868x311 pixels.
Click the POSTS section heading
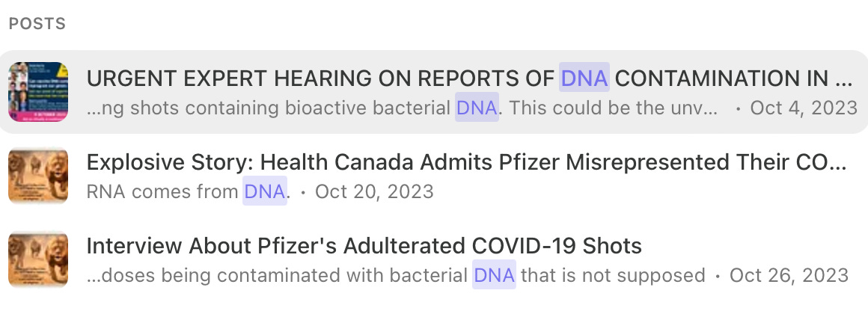37,24
